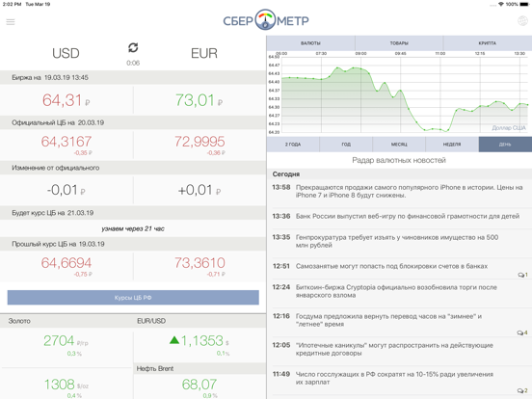Select the USD column header
This screenshot has height=399, width=532.
[66, 53]
